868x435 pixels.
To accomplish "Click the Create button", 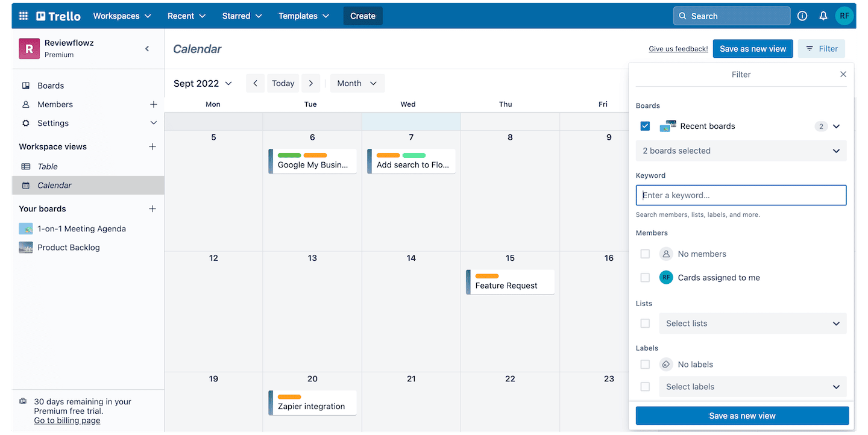I will pos(363,16).
